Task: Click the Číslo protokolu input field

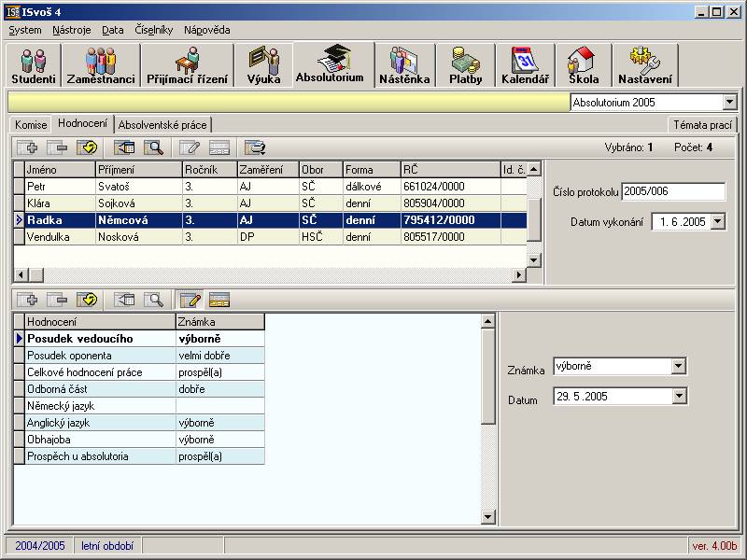Action: (672, 191)
